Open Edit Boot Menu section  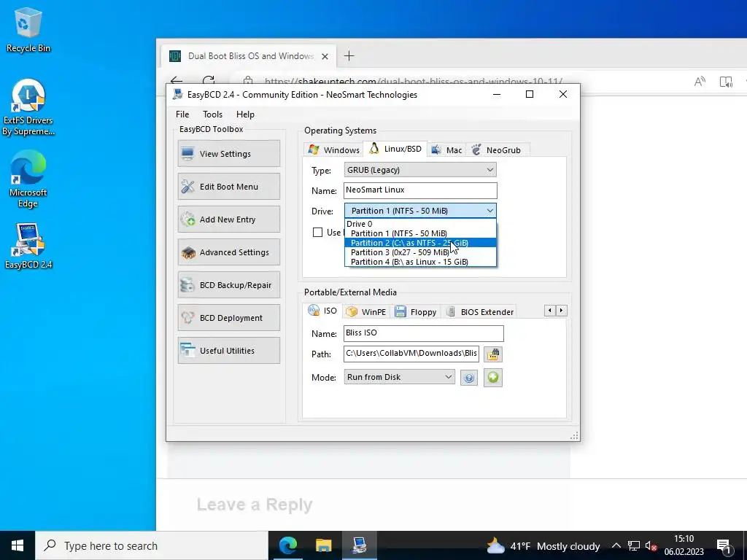tap(228, 186)
